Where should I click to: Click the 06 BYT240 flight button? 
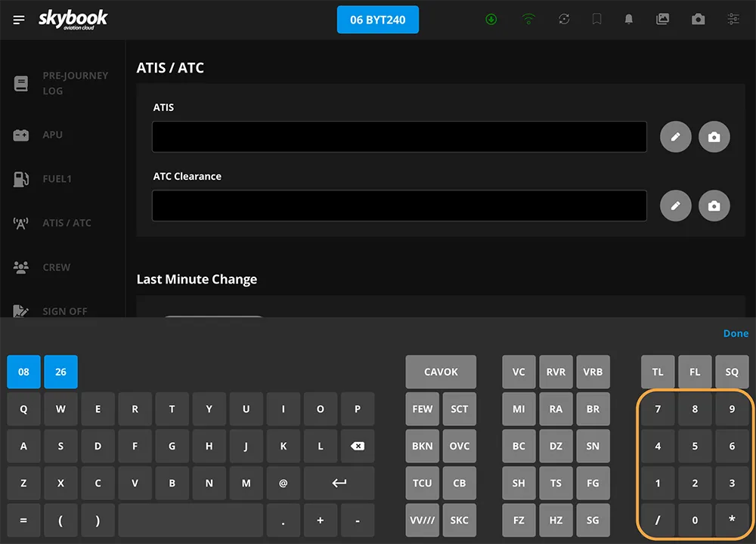[377, 20]
